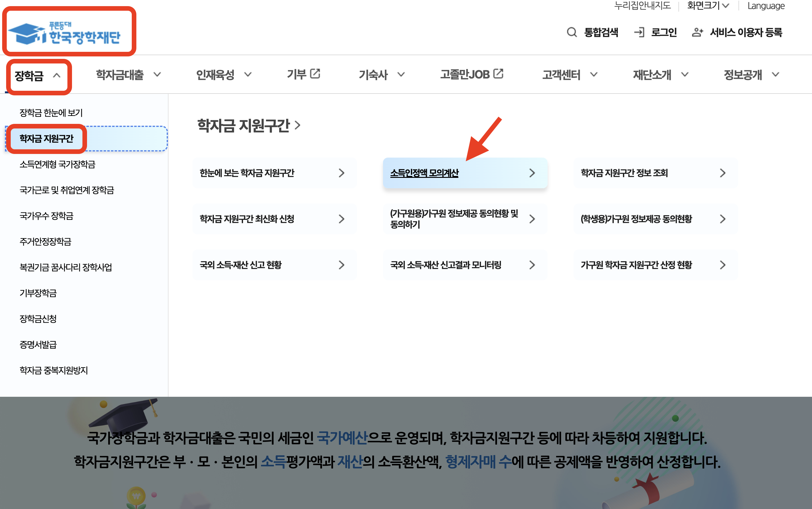Viewport: 812px width, 509px height.
Task: Select 학자금 지원구간 in the sidebar
Action: [46, 139]
